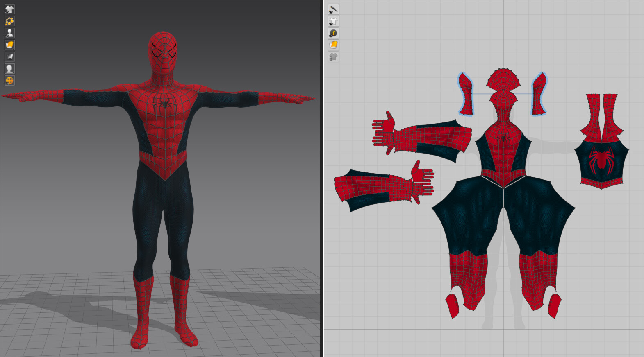Toggle Show Seamlines needle icon in 2D window
Viewport: 644px width, 357px height.
click(x=333, y=9)
